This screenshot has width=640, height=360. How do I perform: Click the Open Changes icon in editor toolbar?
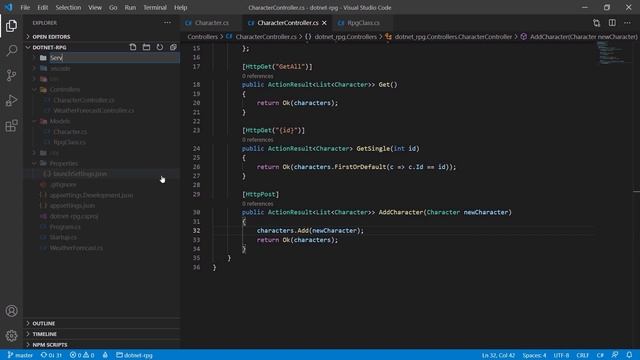tap(596, 23)
